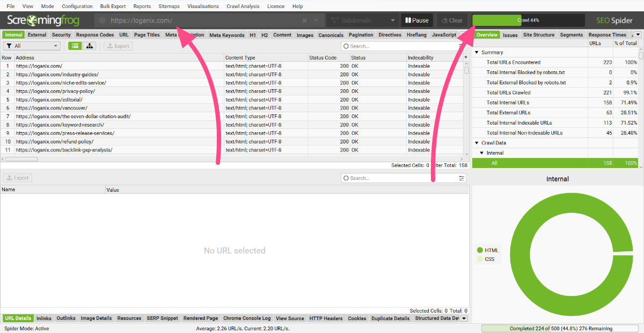Switch to list view icon

pos(75,46)
